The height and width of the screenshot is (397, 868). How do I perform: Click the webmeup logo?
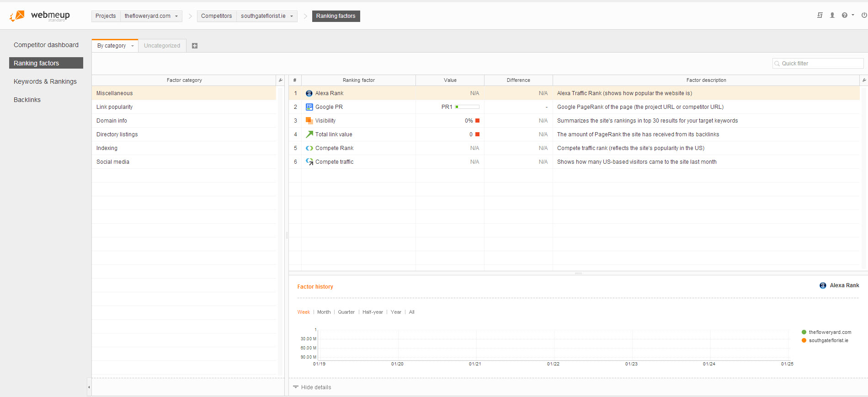(x=39, y=16)
